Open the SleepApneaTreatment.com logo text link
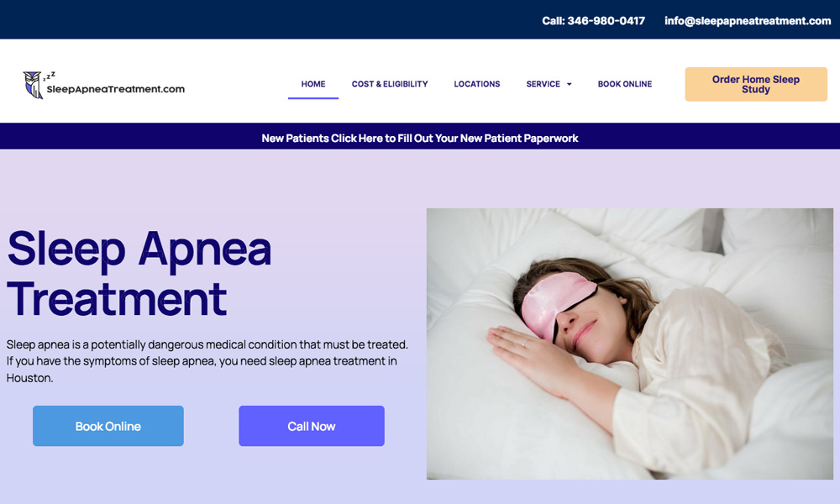 (116, 89)
